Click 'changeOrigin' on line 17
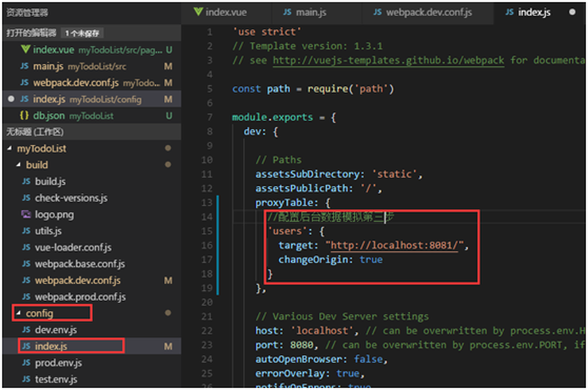Image resolution: width=588 pixels, height=390 pixels. 313,259
